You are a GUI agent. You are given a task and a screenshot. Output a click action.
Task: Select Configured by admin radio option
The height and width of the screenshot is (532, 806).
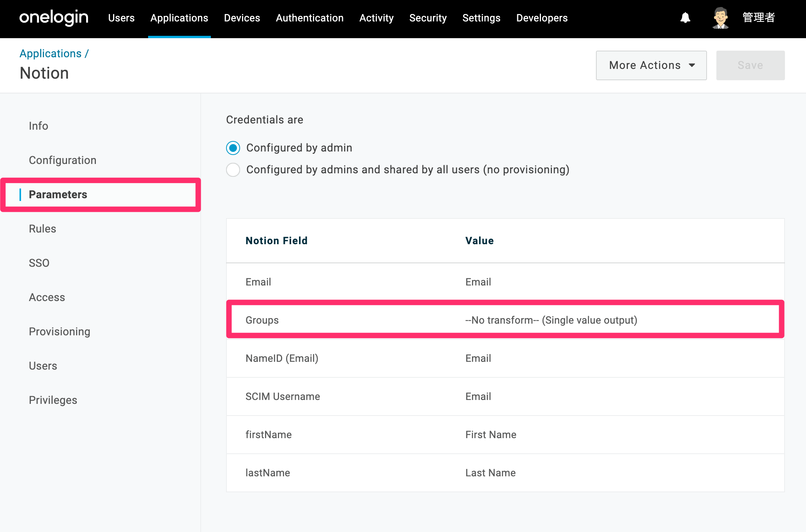pos(233,148)
